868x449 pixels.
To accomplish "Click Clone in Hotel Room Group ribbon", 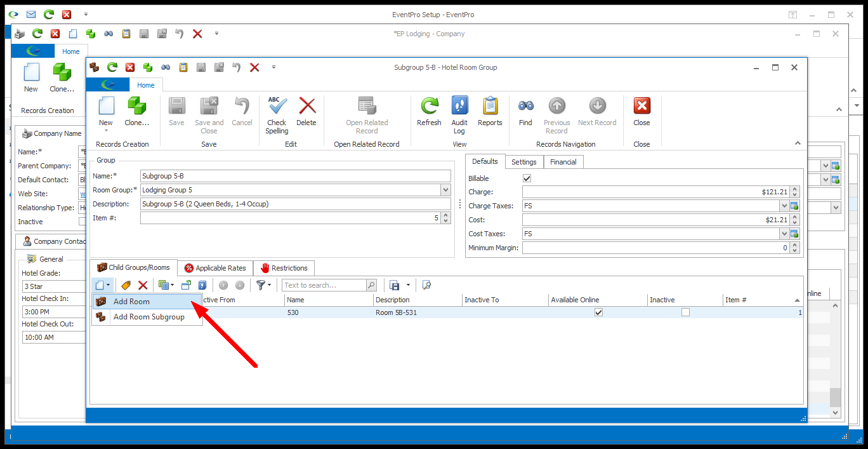I will [136, 112].
